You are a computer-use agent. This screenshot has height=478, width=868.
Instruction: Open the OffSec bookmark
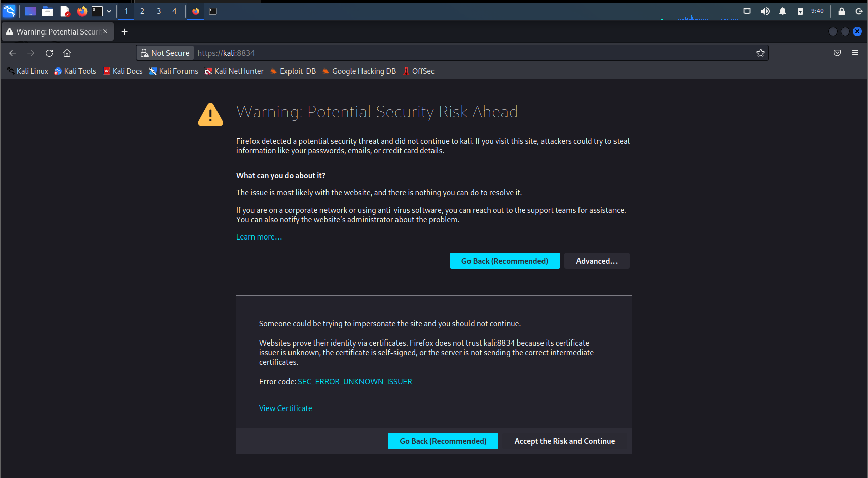tap(419, 71)
